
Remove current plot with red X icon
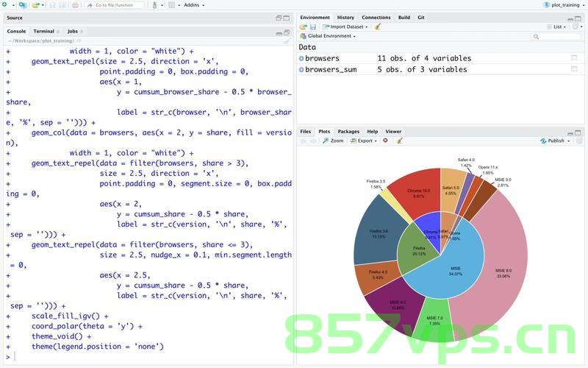[385, 141]
